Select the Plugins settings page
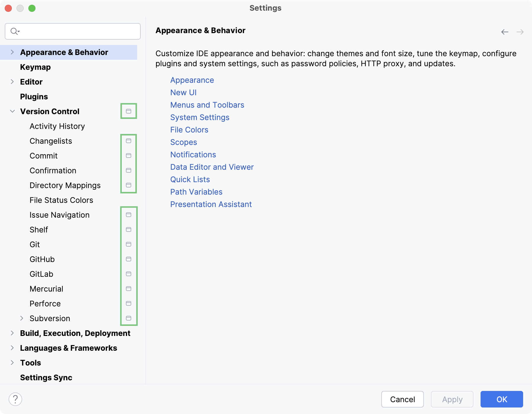 tap(34, 96)
